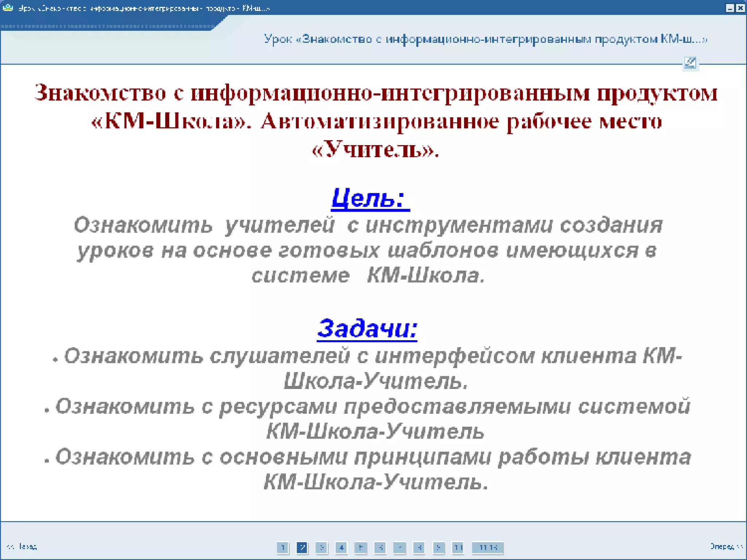Navigate to slide page 8

click(419, 547)
